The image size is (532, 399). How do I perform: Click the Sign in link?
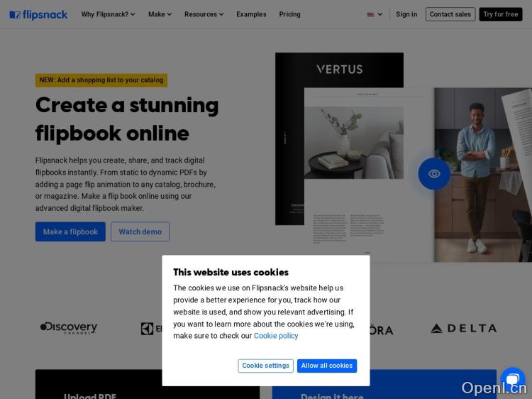(x=406, y=14)
